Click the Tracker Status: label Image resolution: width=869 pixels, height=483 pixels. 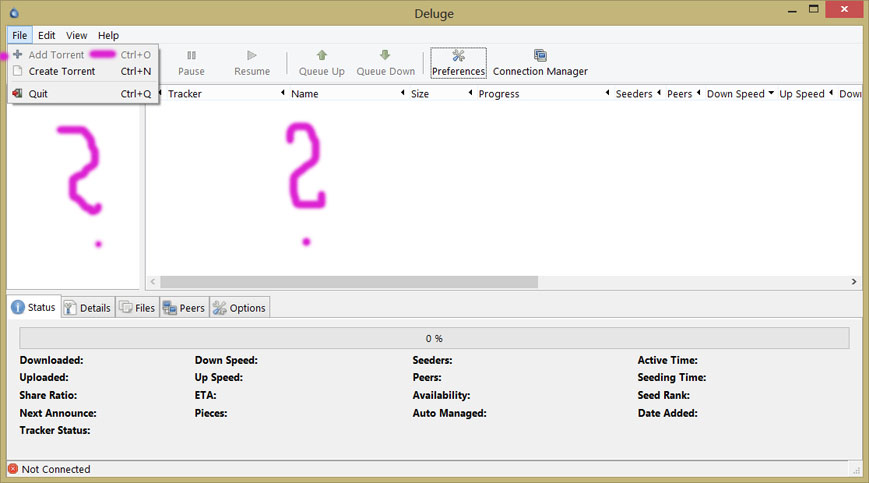pyautogui.click(x=55, y=430)
